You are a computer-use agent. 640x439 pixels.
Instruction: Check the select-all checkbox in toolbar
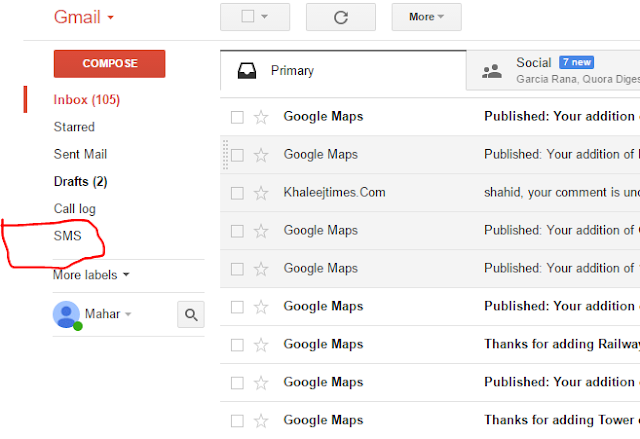coord(248,16)
